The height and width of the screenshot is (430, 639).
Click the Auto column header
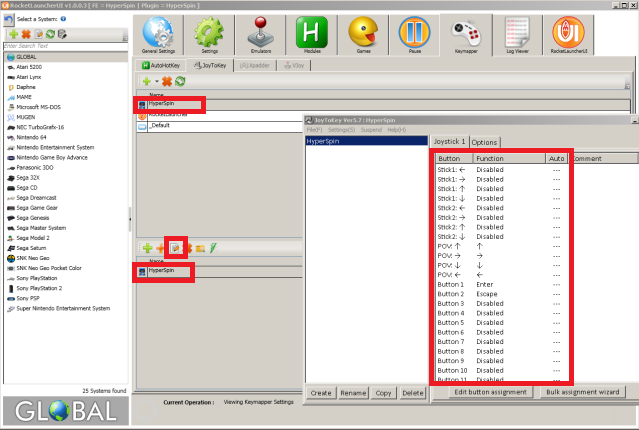[x=556, y=159]
